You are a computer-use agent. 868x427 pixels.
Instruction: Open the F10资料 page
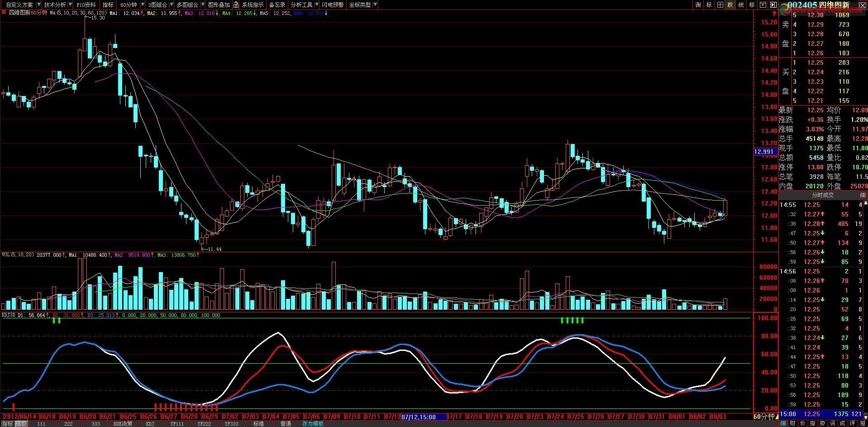tap(86, 5)
